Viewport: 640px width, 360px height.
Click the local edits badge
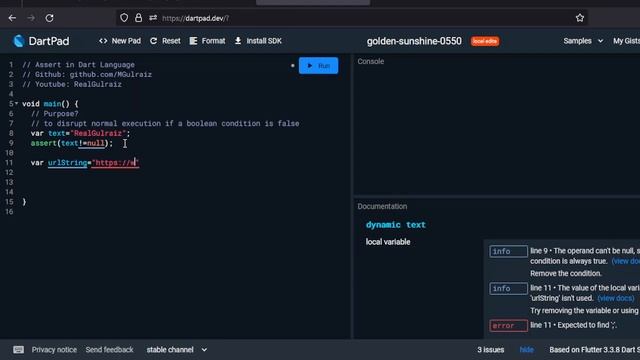pyautogui.click(x=485, y=41)
